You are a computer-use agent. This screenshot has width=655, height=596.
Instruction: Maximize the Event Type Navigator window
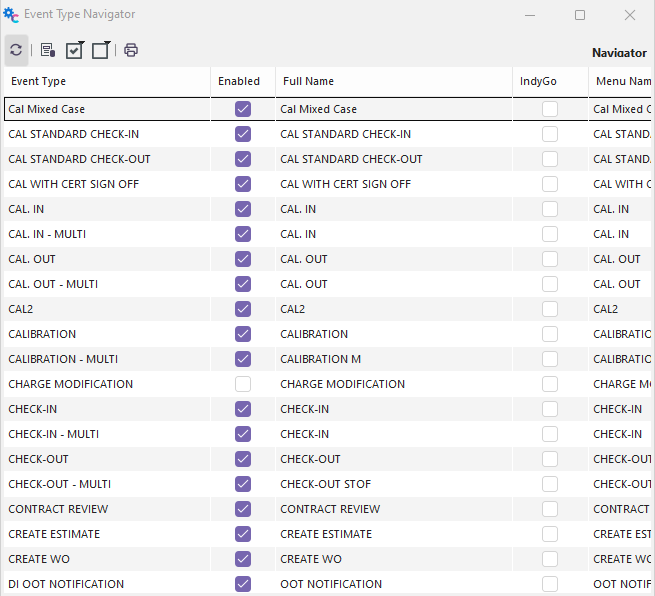pos(580,15)
